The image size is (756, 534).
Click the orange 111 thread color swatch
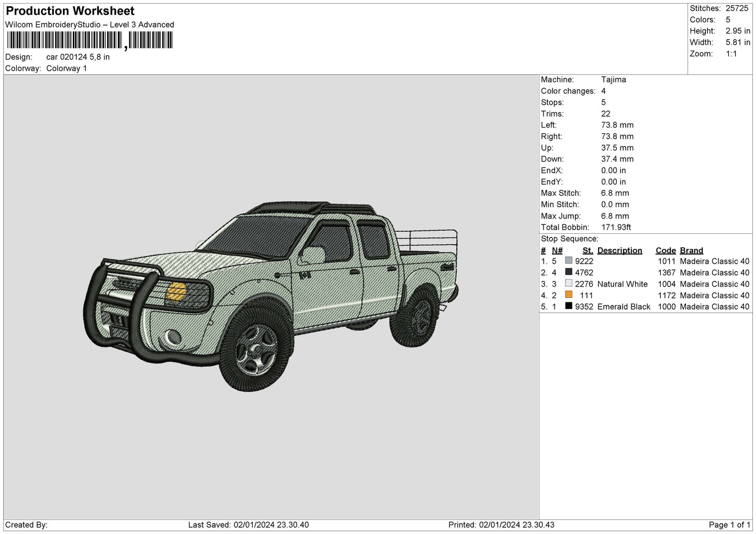click(569, 294)
